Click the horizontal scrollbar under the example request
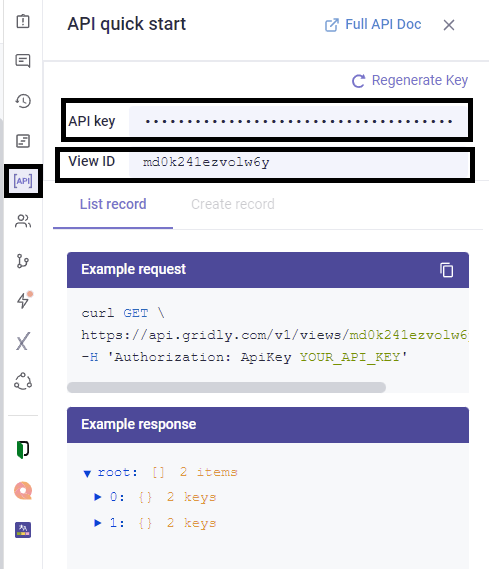489x569 pixels. tap(226, 387)
